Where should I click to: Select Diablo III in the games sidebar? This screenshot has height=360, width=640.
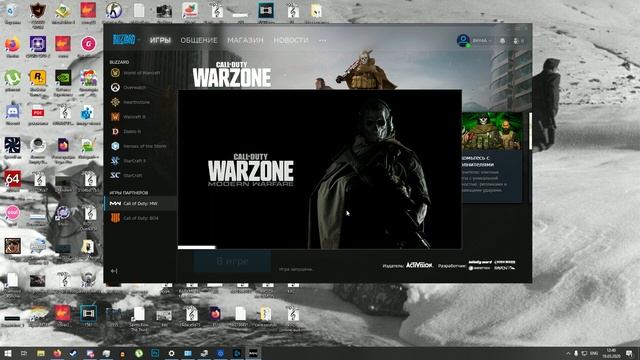coord(140,131)
